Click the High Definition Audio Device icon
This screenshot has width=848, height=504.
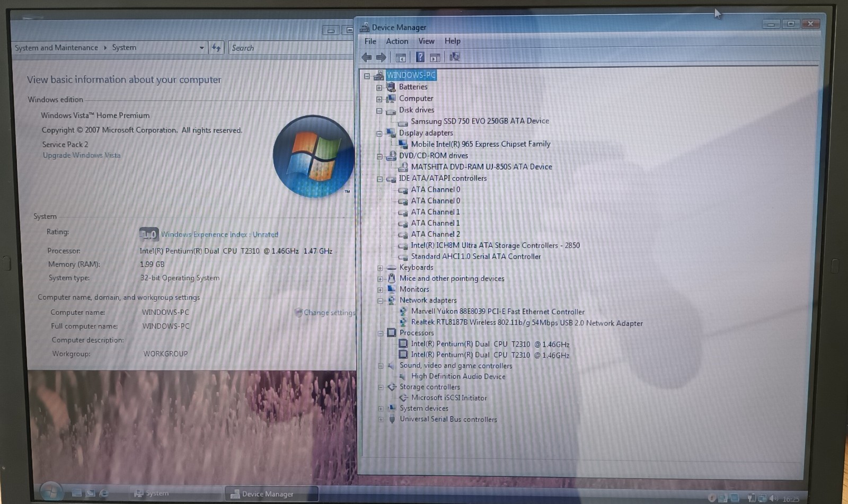pos(403,376)
